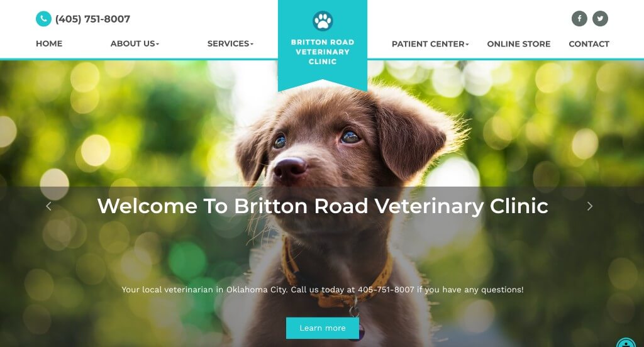Expand the About Us dropdown menu
644x347 pixels.
click(135, 43)
